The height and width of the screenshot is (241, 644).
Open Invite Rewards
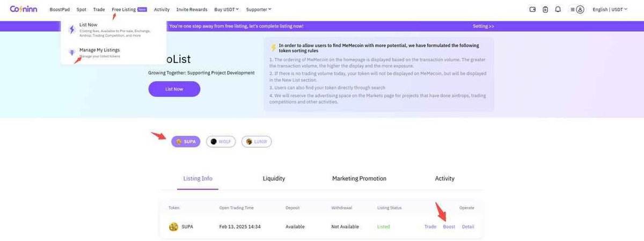[192, 9]
